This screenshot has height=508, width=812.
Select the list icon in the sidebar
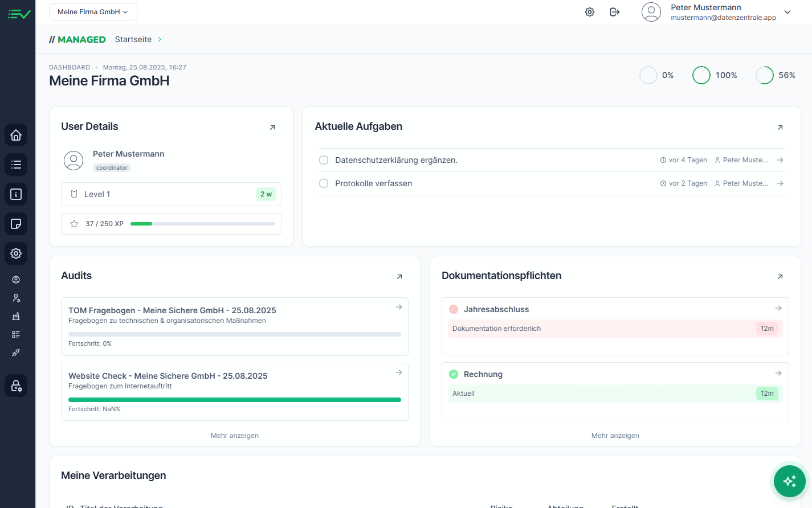coord(16,165)
